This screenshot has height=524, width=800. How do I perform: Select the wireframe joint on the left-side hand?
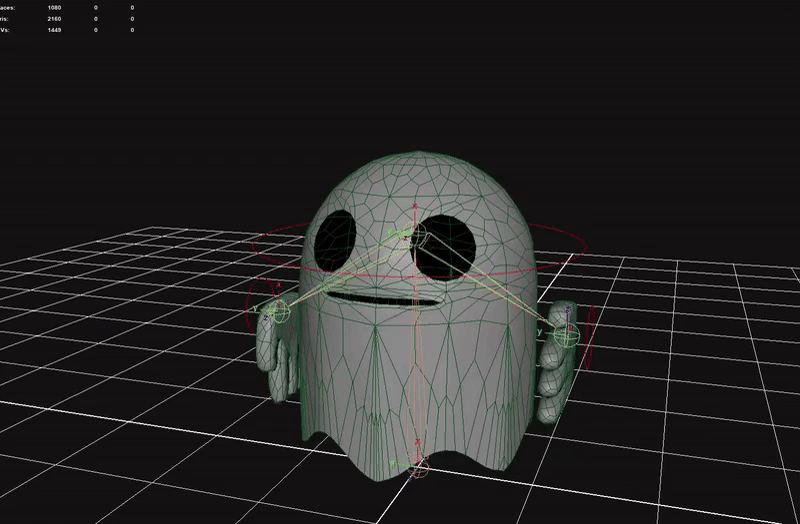click(x=279, y=311)
